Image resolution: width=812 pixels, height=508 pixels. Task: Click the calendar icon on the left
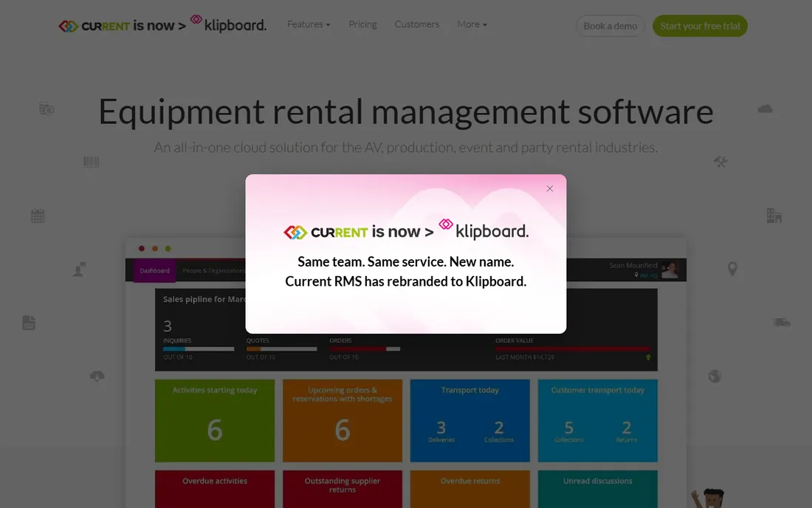pyautogui.click(x=38, y=216)
